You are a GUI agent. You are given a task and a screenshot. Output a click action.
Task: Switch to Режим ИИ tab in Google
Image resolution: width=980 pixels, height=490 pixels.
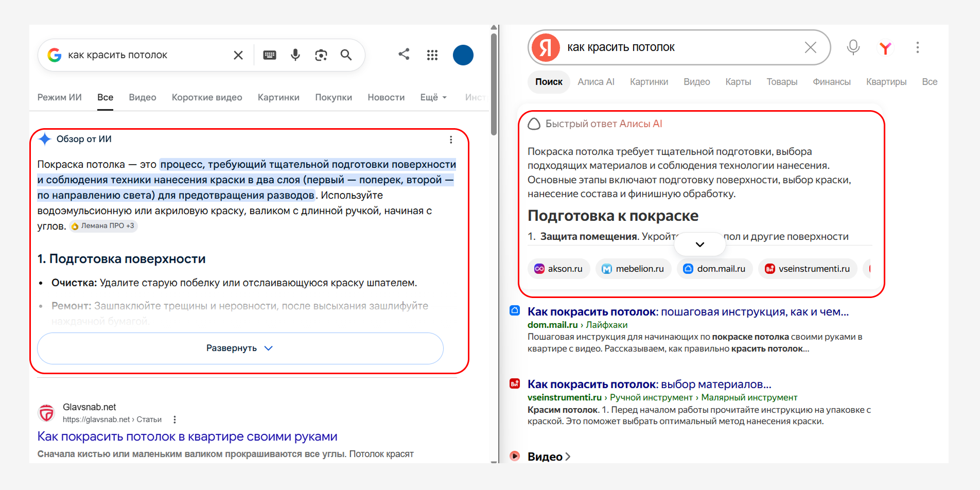(x=60, y=97)
